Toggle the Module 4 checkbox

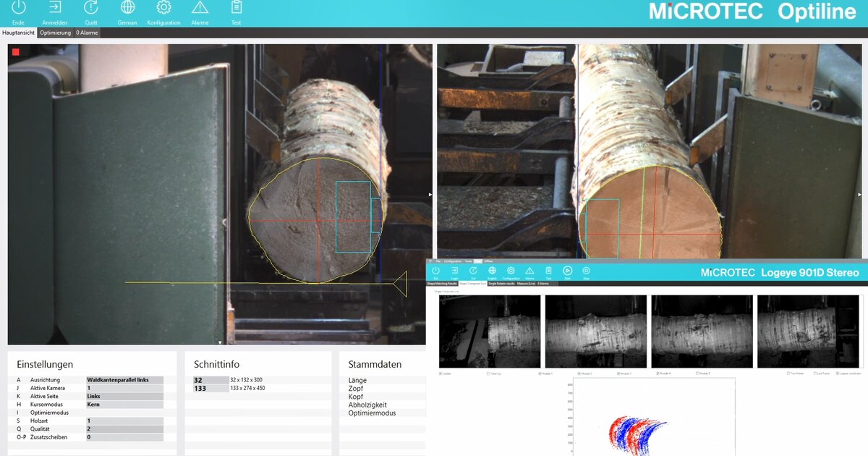pos(658,373)
